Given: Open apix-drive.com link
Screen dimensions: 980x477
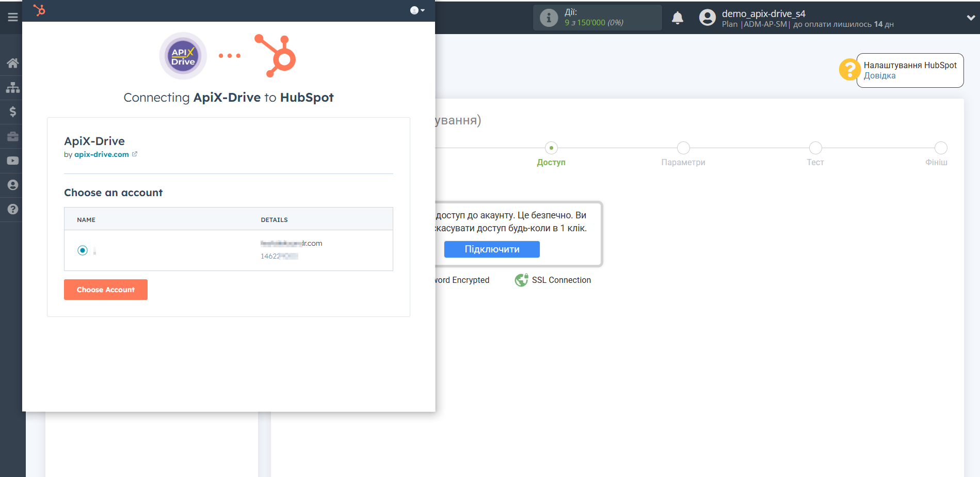Looking at the screenshot, I should tap(102, 154).
